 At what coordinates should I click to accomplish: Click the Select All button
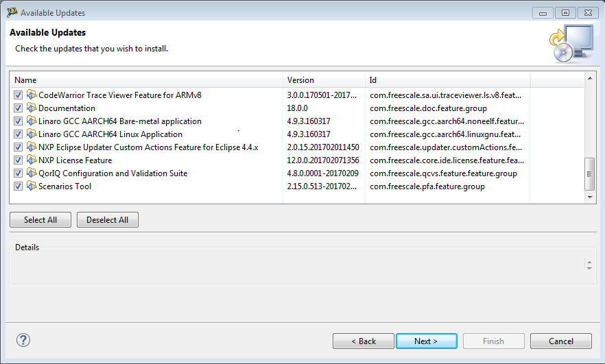(x=40, y=220)
